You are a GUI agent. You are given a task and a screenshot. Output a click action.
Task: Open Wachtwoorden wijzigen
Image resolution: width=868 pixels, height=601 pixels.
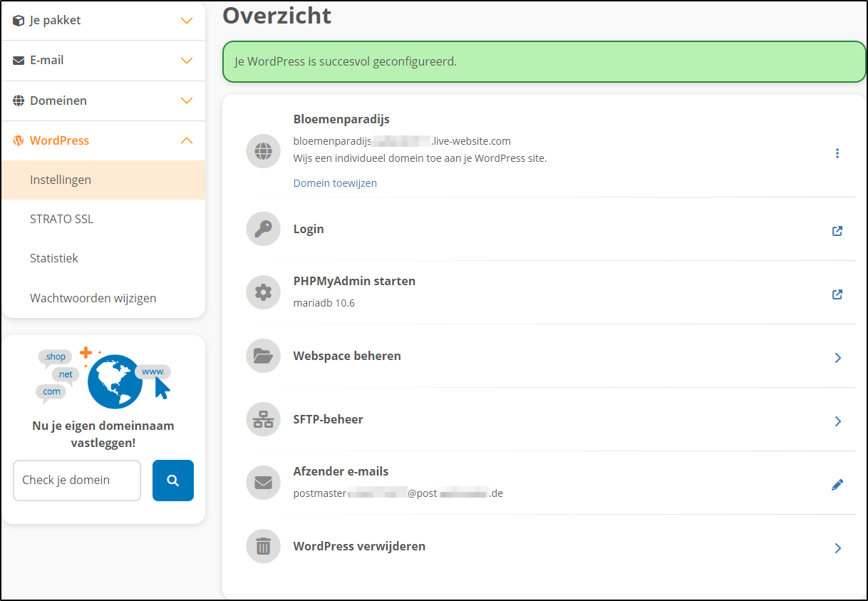(x=93, y=298)
